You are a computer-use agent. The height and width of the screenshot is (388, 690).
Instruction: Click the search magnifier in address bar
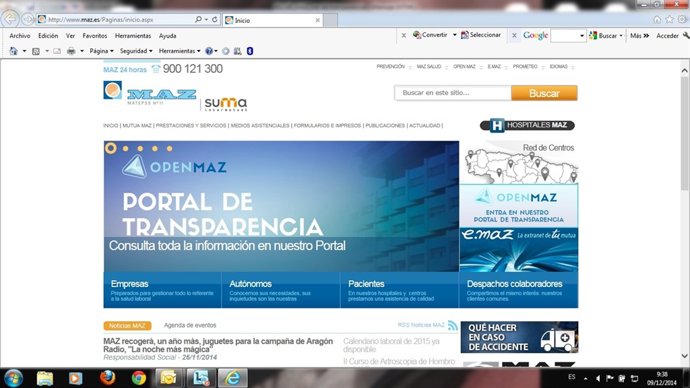198,19
